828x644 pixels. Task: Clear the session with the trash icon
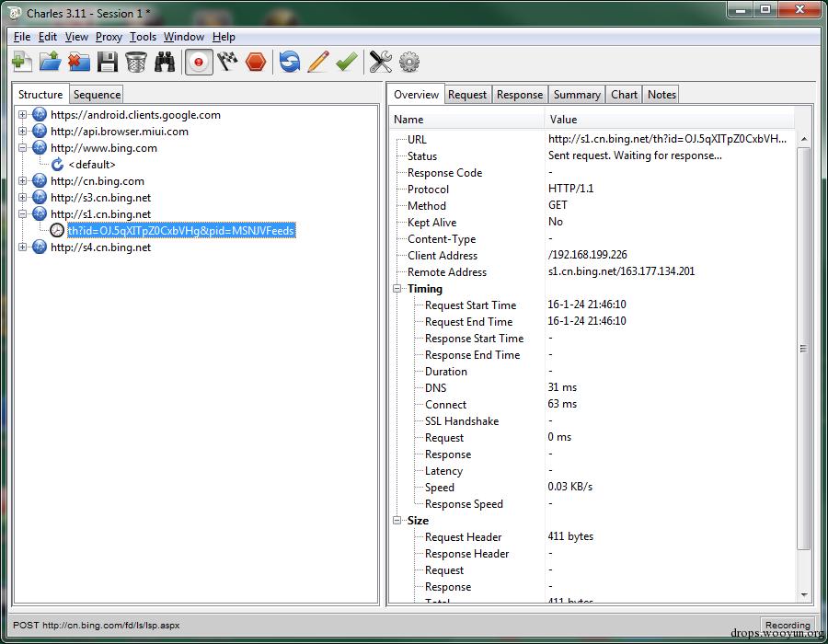click(x=136, y=62)
